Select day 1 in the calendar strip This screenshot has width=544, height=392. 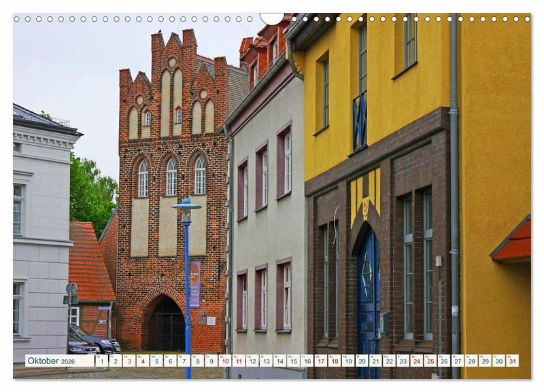(x=101, y=361)
